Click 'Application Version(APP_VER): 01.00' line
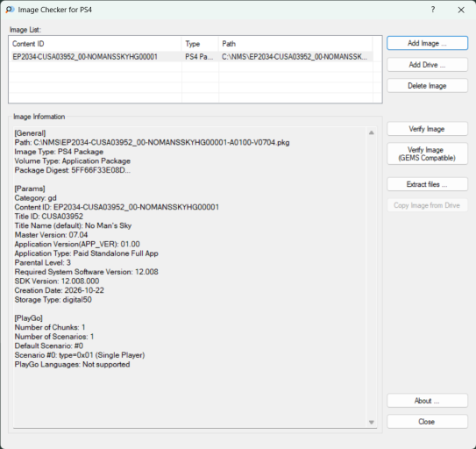Viewport: 476px width, 449px height. point(77,245)
